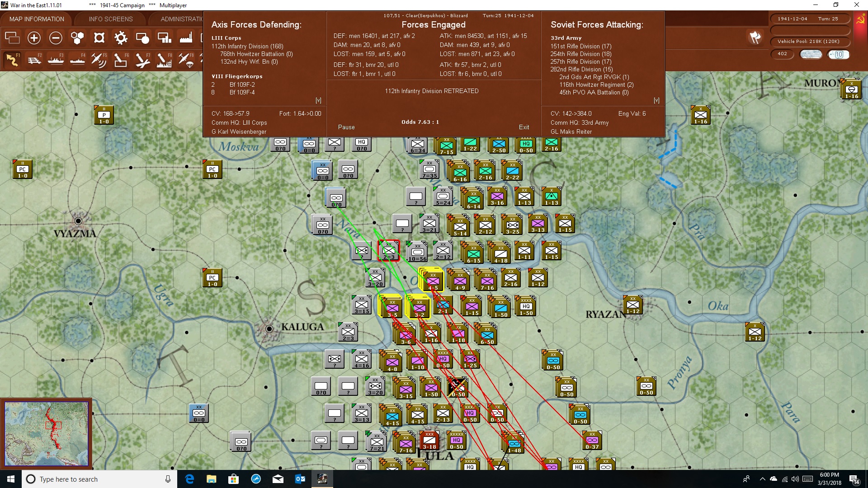Expand Soviet forces detail [v] toggle
The image size is (868, 488).
[x=656, y=100]
